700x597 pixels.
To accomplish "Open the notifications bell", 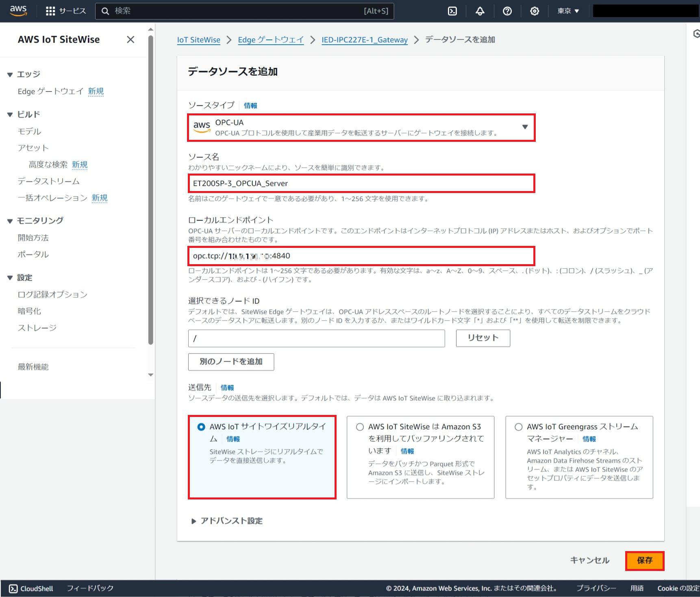I will click(480, 11).
